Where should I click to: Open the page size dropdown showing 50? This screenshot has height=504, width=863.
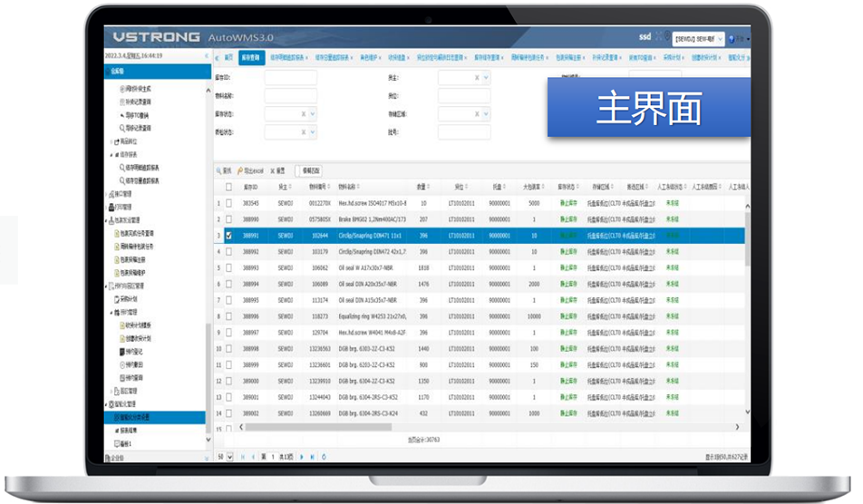click(229, 457)
